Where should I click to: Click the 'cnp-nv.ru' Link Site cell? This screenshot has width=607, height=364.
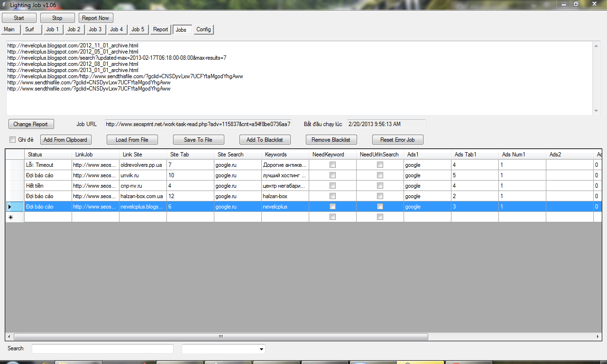143,186
